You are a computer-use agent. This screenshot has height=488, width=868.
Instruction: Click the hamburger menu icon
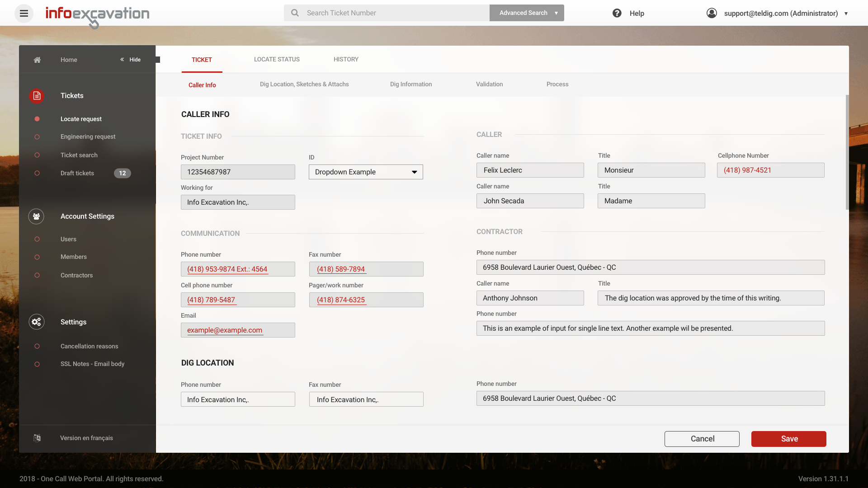point(24,14)
